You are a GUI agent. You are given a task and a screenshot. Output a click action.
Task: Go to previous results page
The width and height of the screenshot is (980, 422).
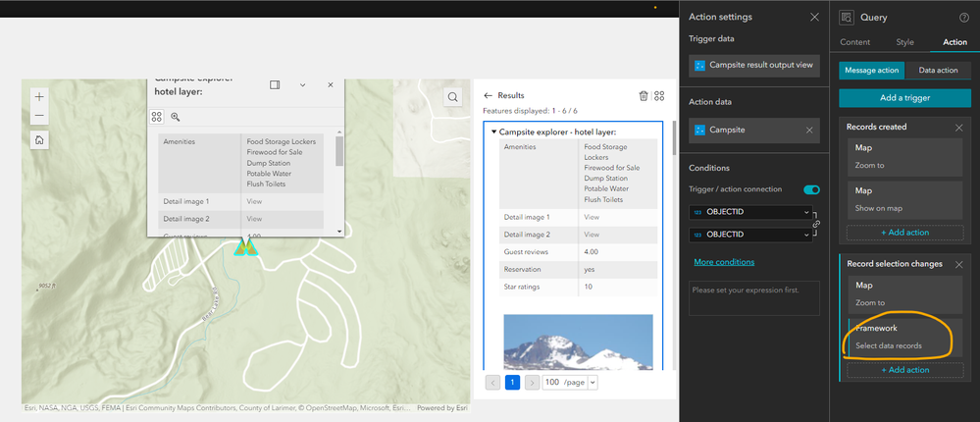492,383
